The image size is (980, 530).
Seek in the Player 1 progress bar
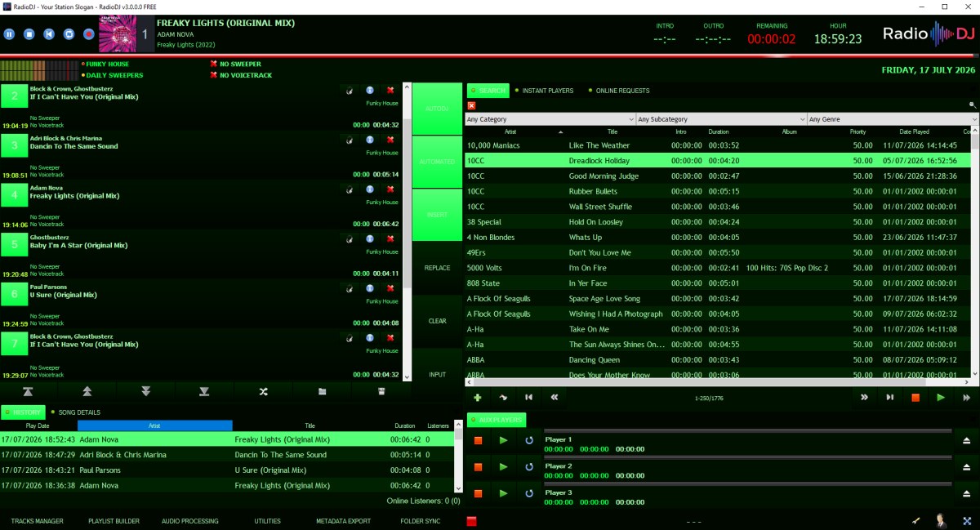[748, 431]
